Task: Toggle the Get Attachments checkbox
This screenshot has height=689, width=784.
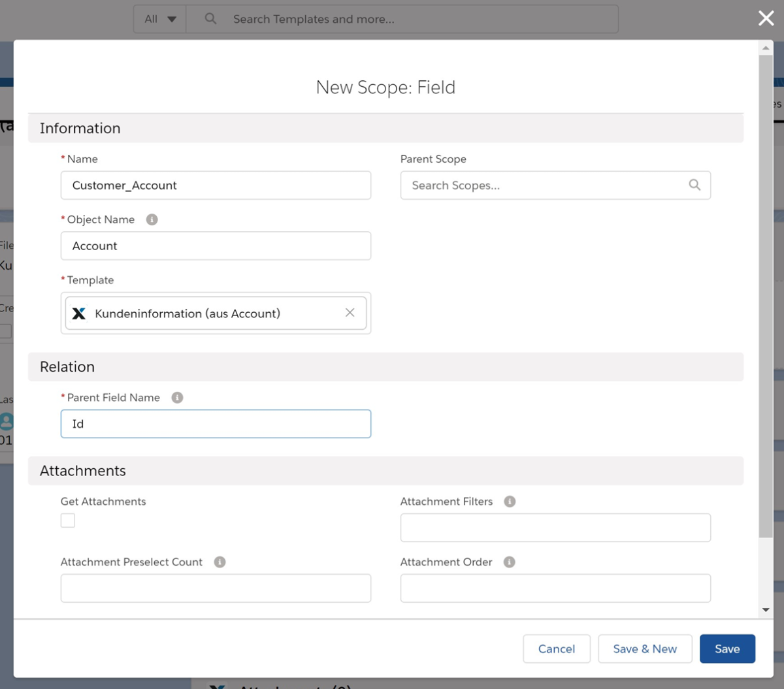Action: pos(68,521)
